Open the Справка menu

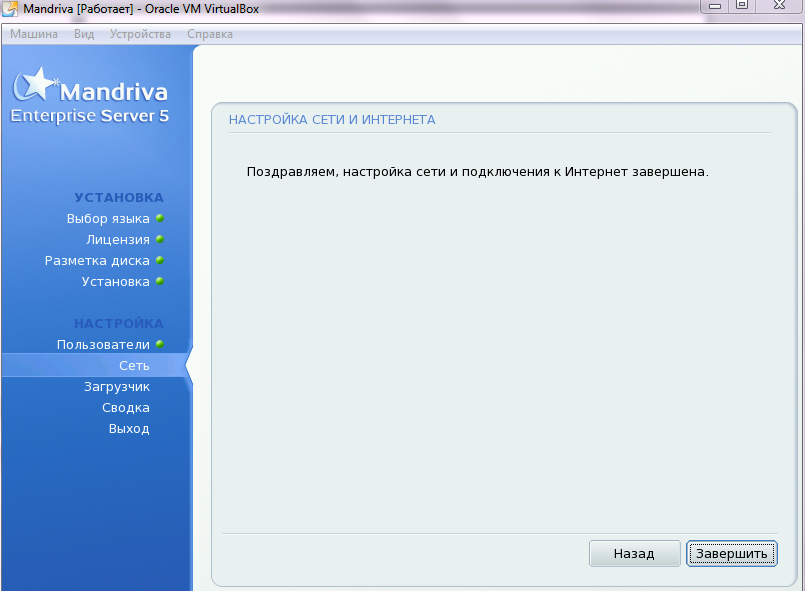pos(209,34)
